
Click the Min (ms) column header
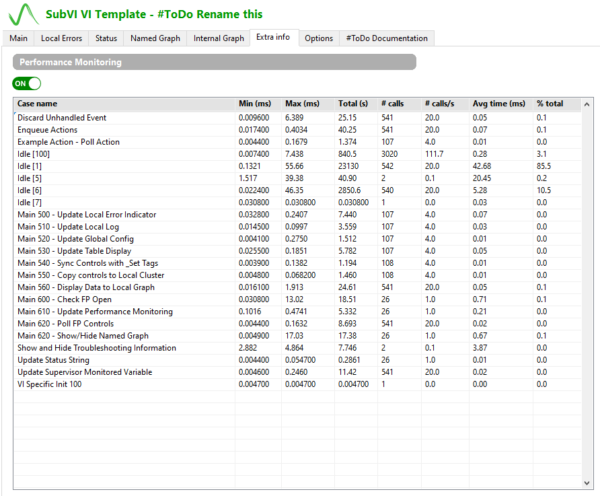point(257,103)
